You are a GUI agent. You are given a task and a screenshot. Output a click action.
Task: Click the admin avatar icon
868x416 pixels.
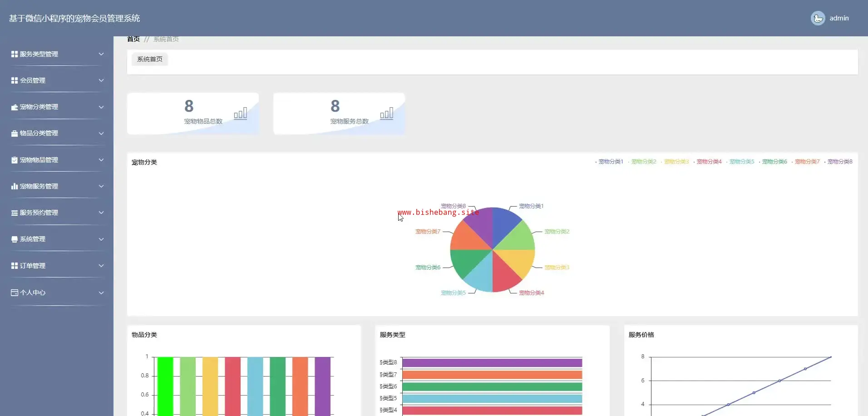818,18
